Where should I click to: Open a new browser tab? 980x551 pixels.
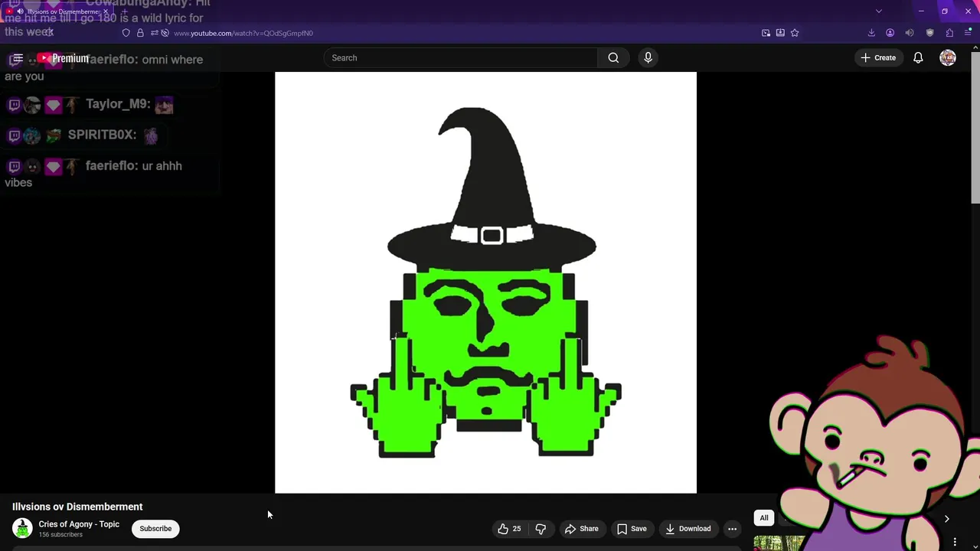[x=124, y=11]
